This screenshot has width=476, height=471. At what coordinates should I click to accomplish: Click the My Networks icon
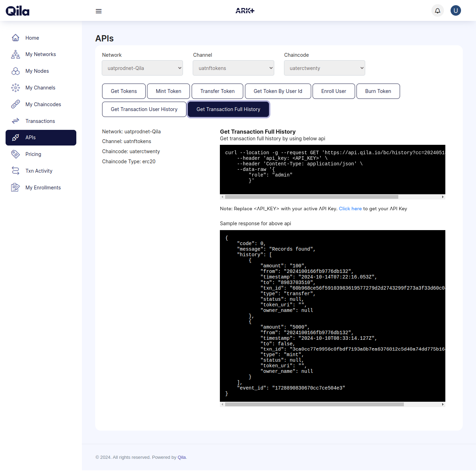click(x=16, y=54)
